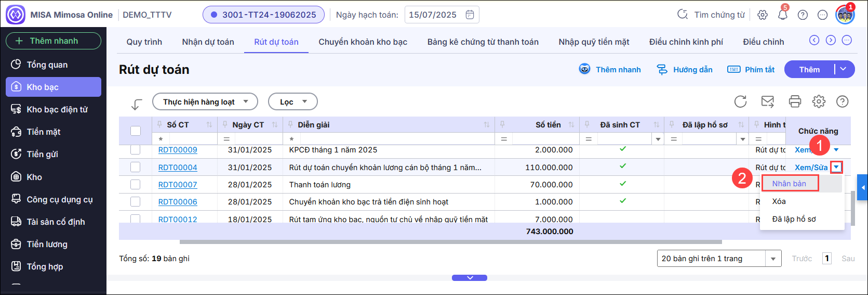The width and height of the screenshot is (868, 295).
Task: Open the notification bell icon
Action: point(782,15)
